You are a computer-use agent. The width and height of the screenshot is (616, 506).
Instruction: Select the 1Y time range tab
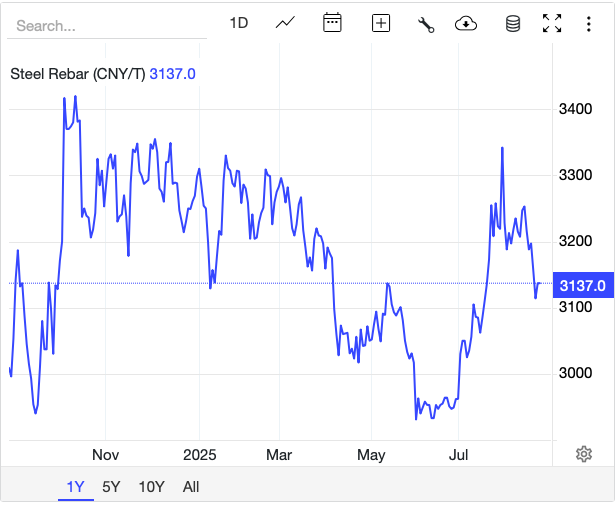point(76,487)
